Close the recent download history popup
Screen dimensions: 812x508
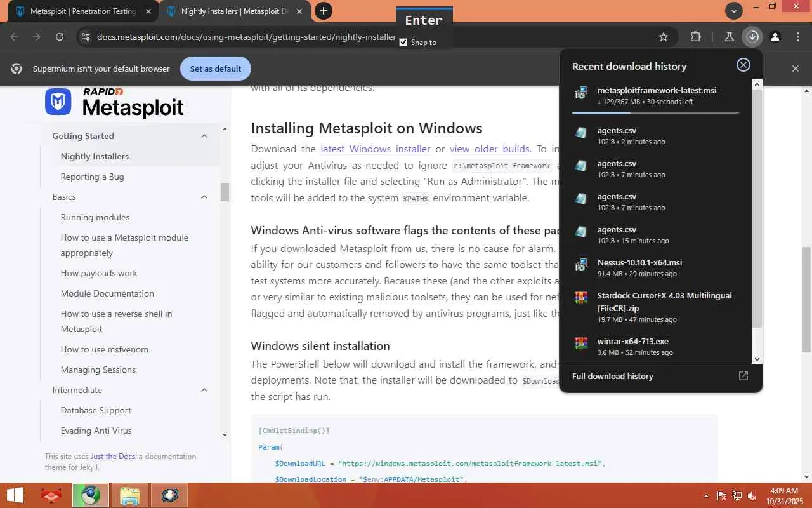point(743,65)
